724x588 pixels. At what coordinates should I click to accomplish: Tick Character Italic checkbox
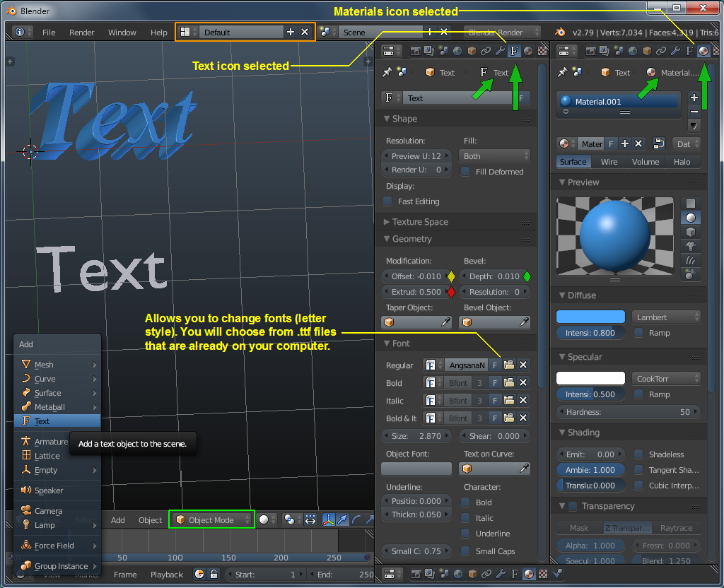click(465, 518)
